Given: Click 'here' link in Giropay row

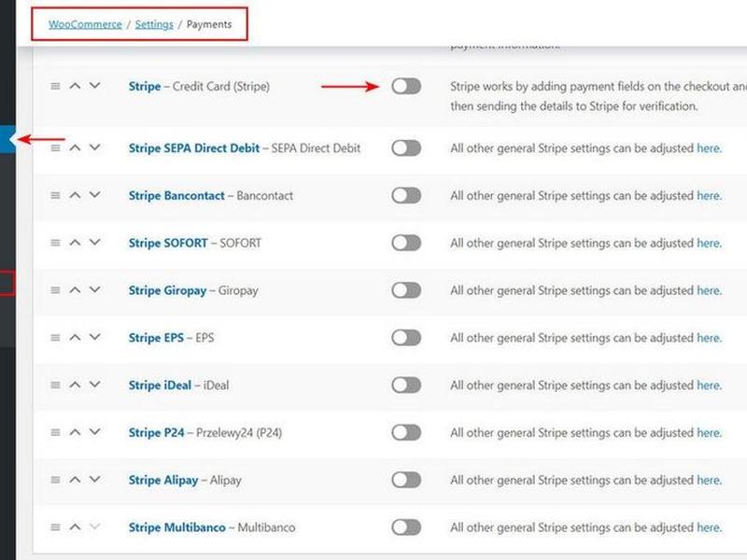Looking at the screenshot, I should [x=709, y=290].
